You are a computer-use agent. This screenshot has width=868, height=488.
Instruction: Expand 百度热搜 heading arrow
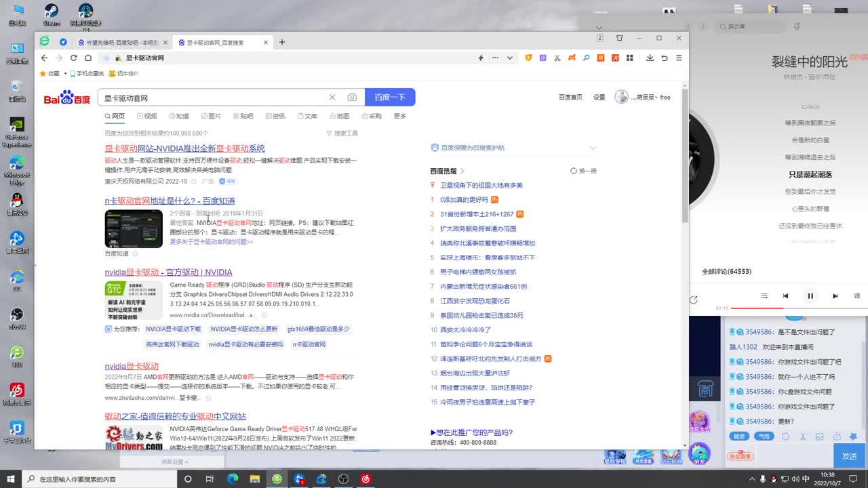tap(462, 171)
